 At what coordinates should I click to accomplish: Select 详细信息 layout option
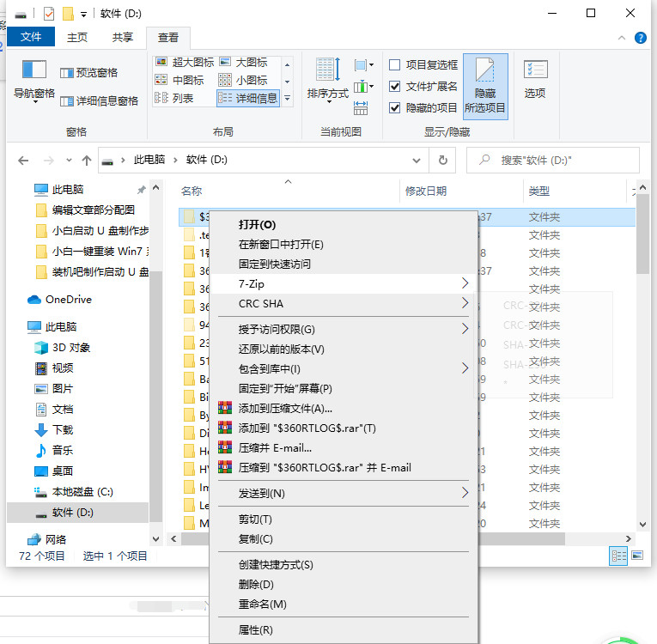tap(249, 98)
